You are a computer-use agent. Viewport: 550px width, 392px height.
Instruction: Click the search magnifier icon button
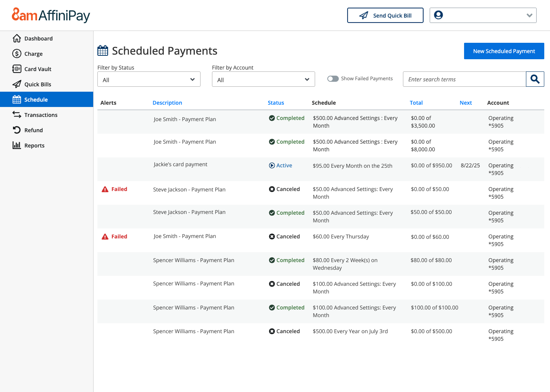click(x=535, y=79)
